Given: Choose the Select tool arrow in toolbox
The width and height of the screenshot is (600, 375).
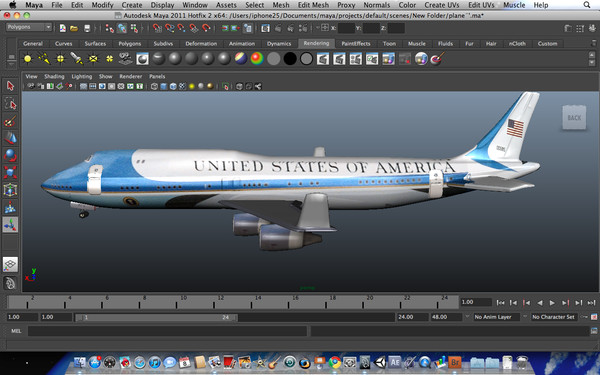Looking at the screenshot, I should [10, 86].
